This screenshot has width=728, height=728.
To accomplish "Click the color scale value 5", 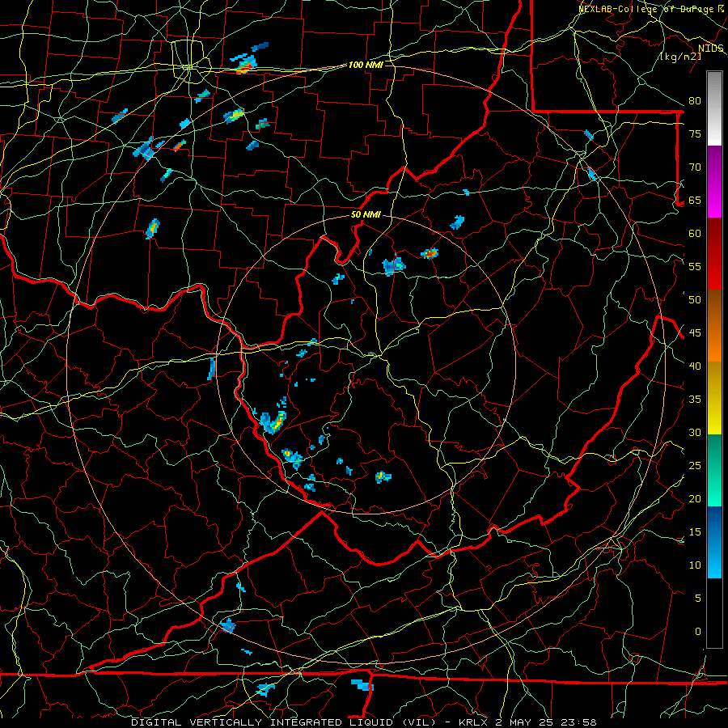I will (x=698, y=599).
